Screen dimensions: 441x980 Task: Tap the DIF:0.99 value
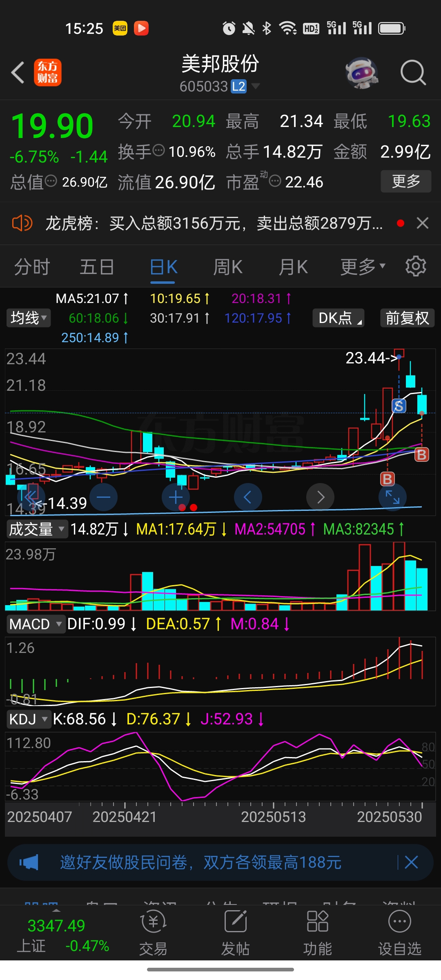pyautogui.click(x=102, y=624)
